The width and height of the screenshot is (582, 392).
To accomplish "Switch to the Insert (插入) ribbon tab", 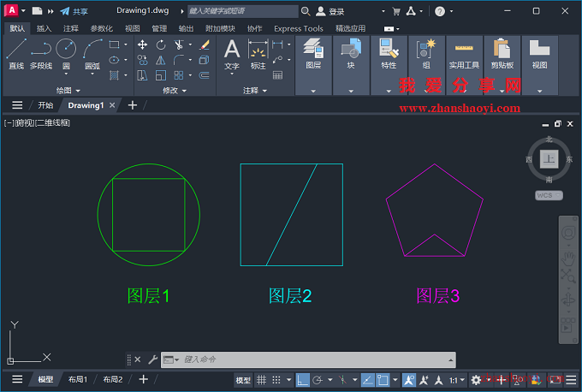I will click(45, 28).
